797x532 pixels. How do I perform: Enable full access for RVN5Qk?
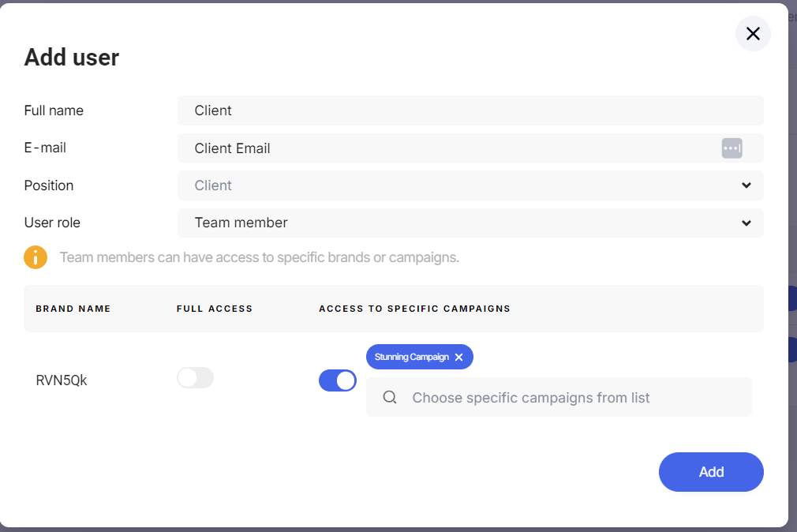[x=195, y=378]
